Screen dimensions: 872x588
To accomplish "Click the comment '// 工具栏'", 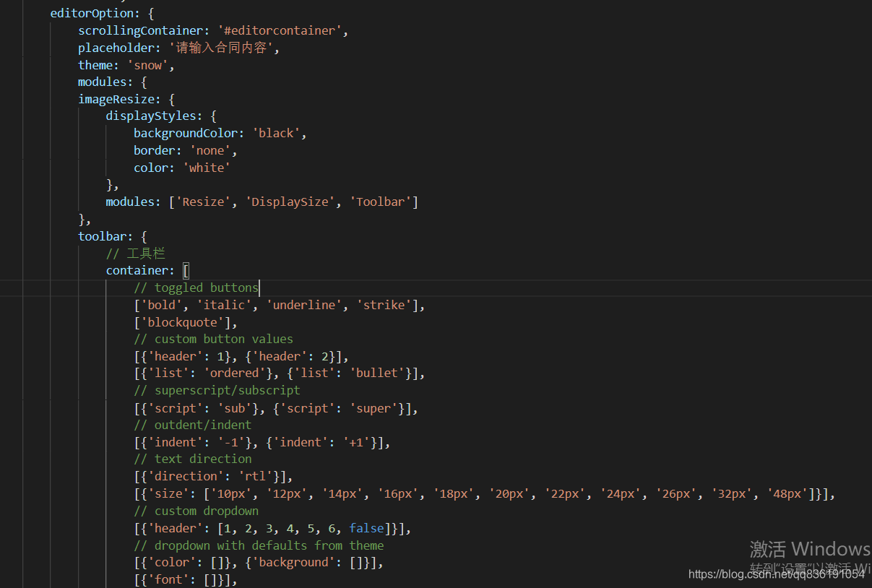I will (x=135, y=253).
